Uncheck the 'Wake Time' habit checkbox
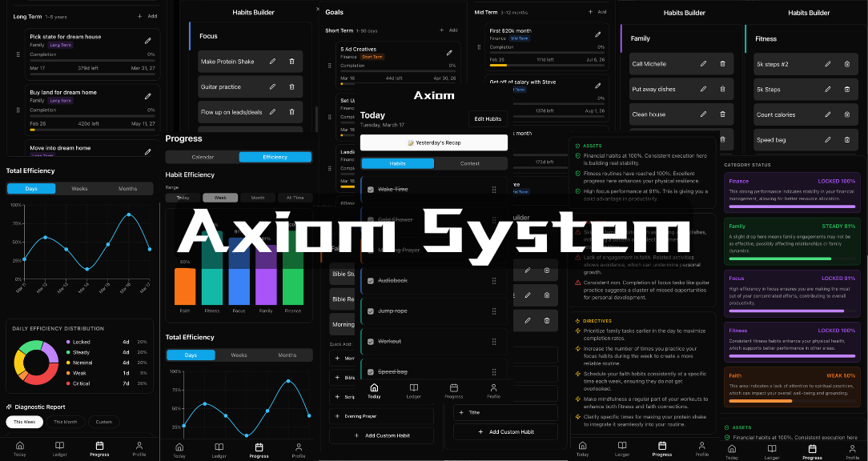The image size is (868, 461). pos(370,189)
